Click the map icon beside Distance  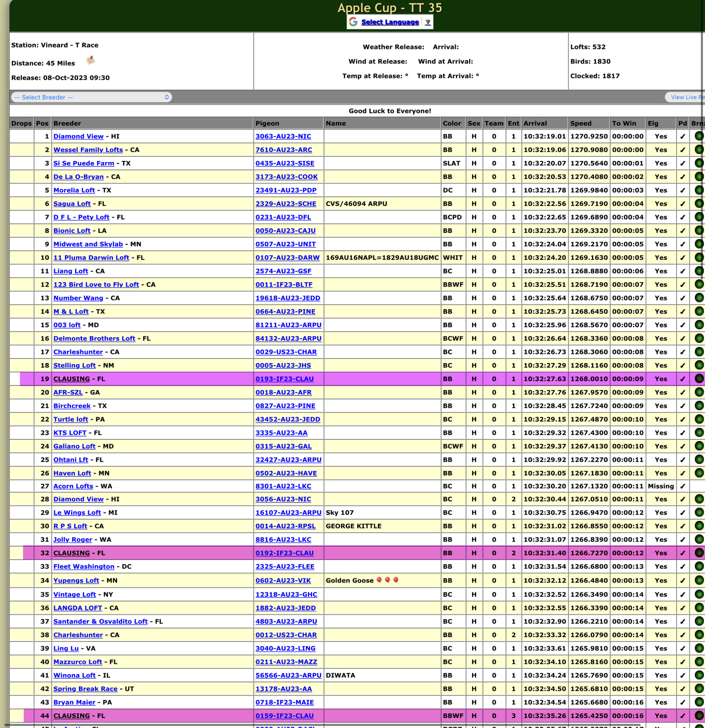pyautogui.click(x=91, y=61)
